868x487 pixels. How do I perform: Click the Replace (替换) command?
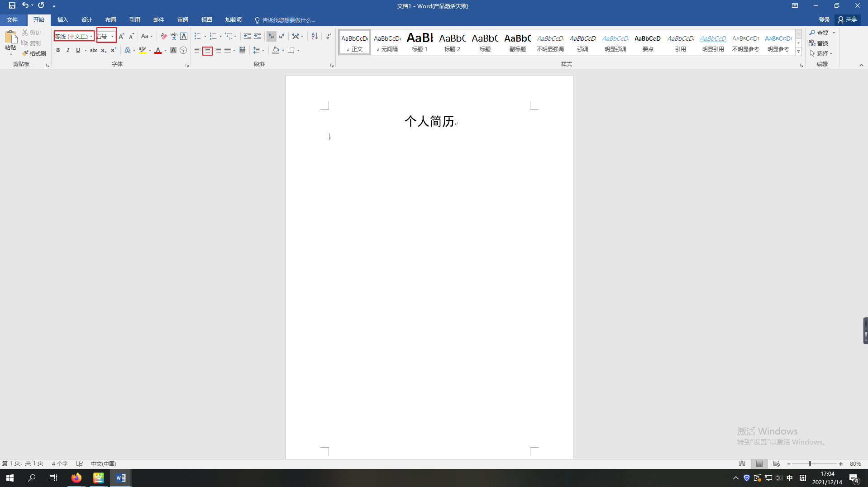pos(819,43)
